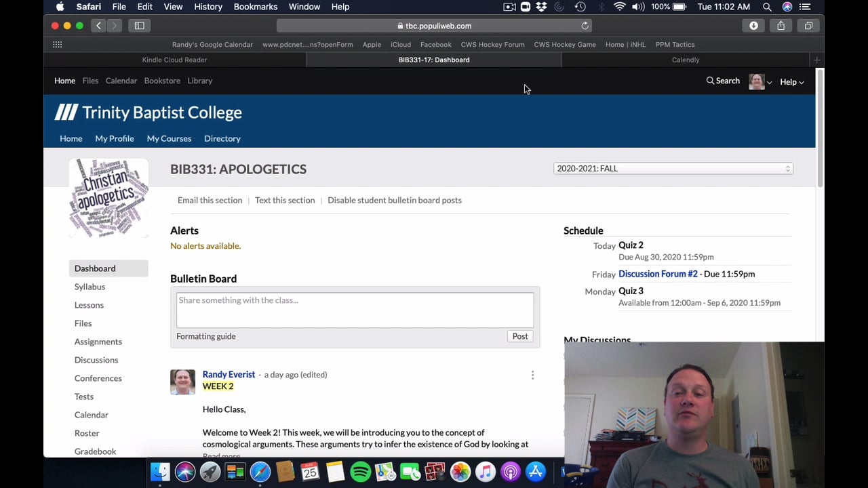Open the Formatting guide link
This screenshot has height=488, width=868.
click(x=206, y=336)
